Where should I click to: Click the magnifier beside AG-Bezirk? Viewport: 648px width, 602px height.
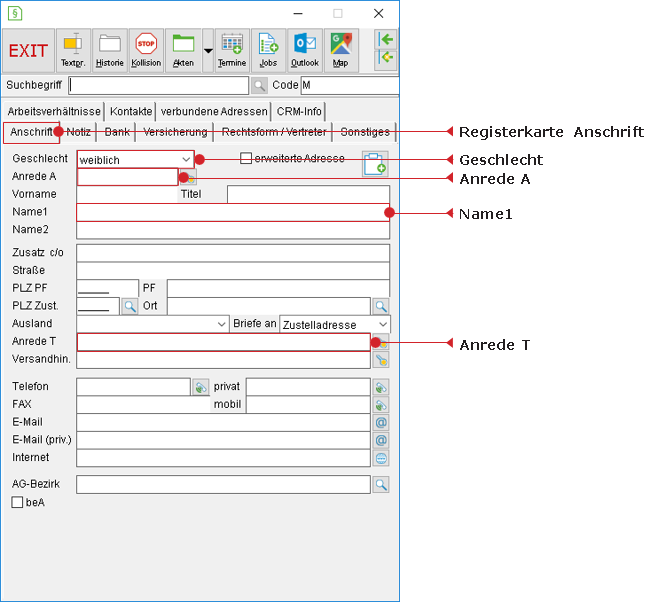point(381,485)
